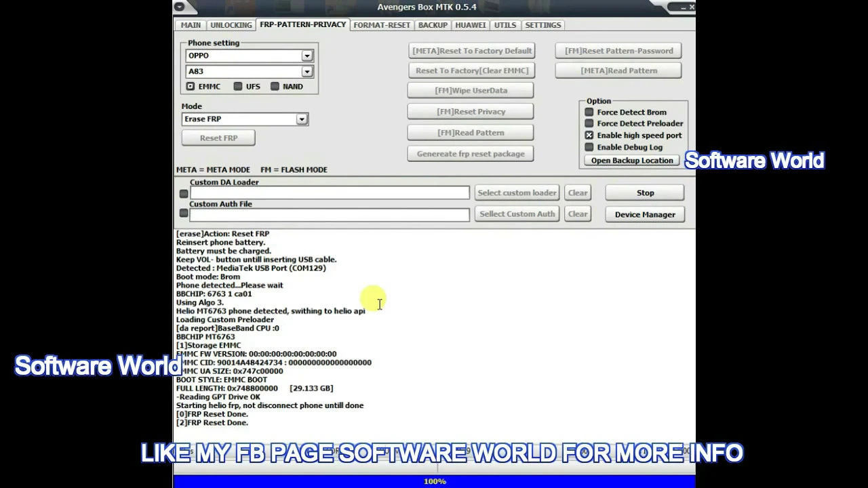Click [META]Reset To Factory Default
The image size is (868, 488).
click(x=472, y=51)
